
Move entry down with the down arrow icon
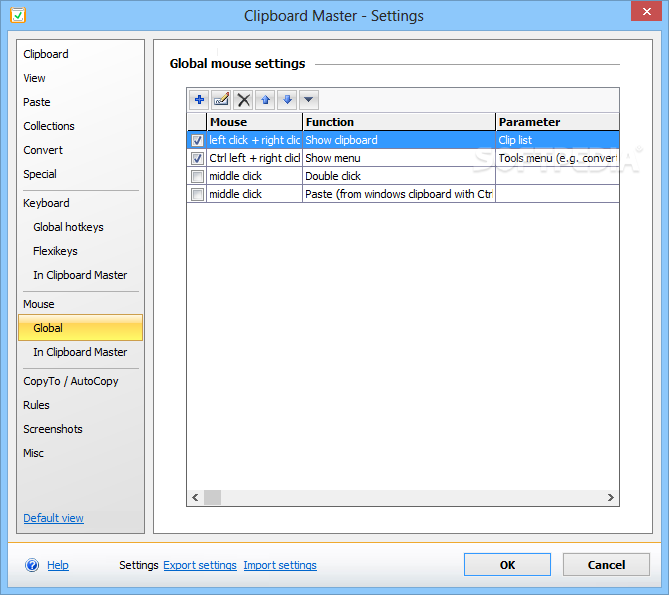click(287, 100)
